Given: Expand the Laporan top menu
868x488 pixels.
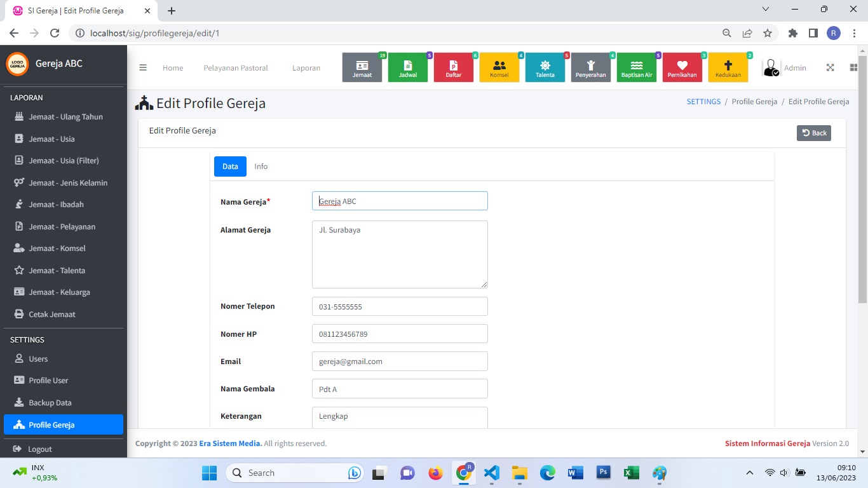Looking at the screenshot, I should 306,68.
